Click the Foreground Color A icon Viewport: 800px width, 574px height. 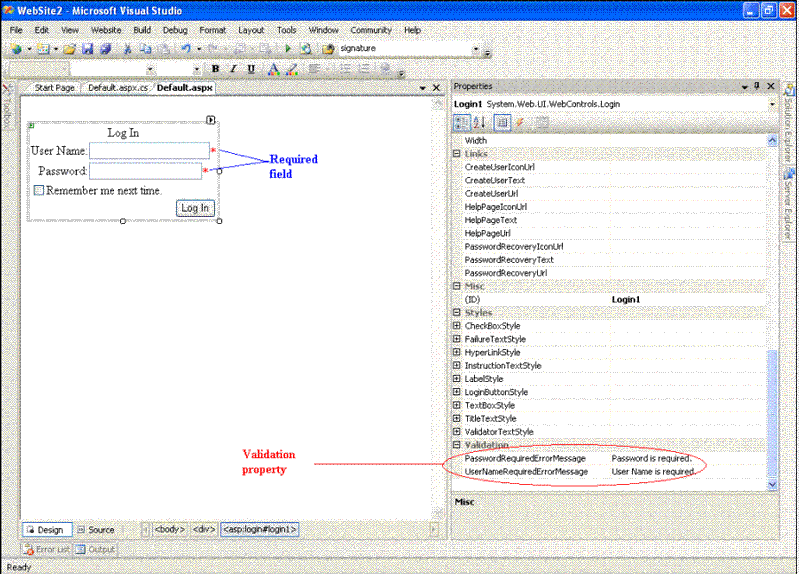tap(273, 69)
